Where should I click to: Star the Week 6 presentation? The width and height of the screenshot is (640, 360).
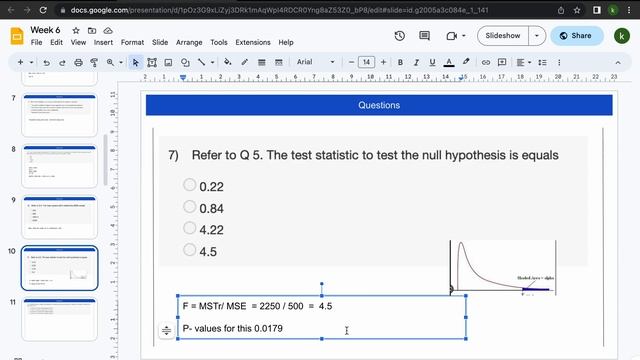pos(76,31)
